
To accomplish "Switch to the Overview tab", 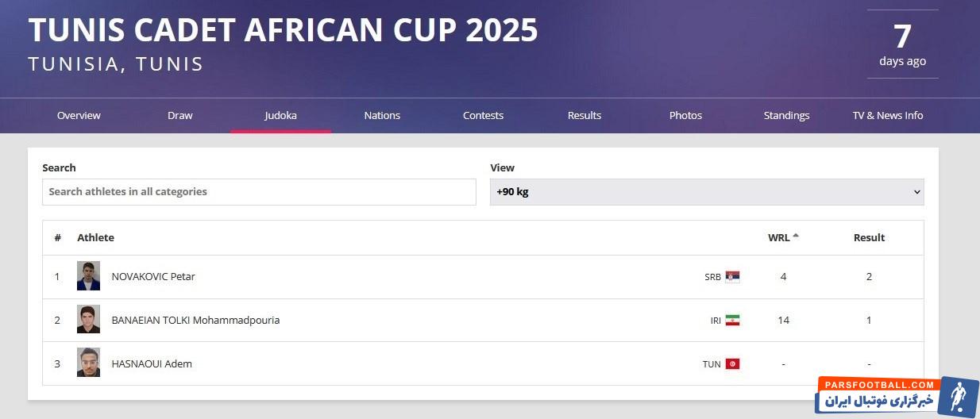I will (x=79, y=116).
